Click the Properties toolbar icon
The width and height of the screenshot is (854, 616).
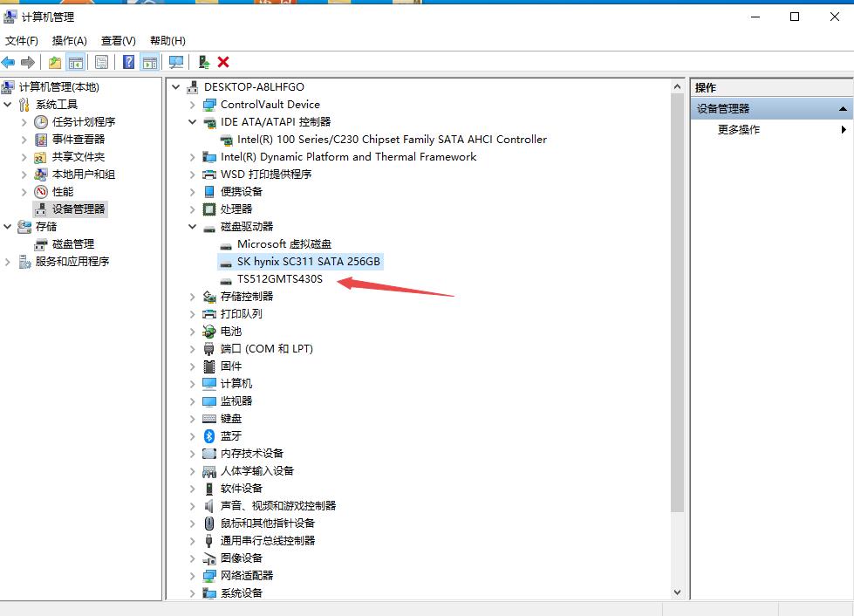click(x=102, y=63)
